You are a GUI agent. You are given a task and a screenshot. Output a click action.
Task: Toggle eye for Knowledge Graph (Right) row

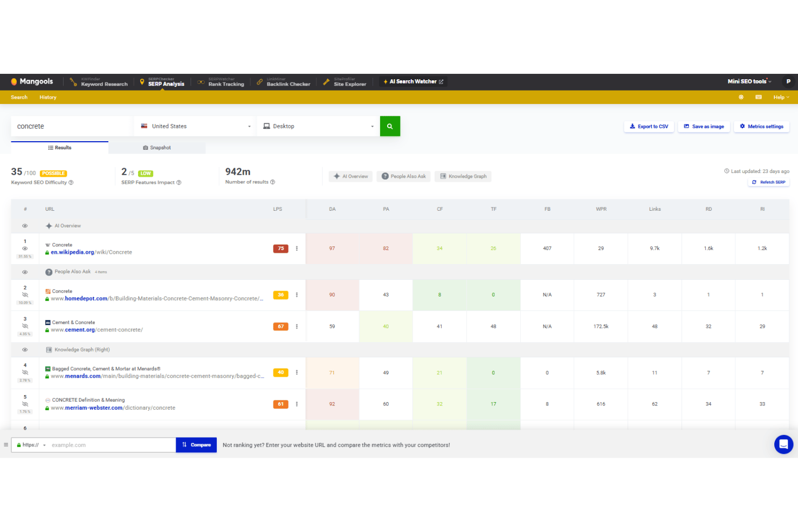[x=25, y=350]
